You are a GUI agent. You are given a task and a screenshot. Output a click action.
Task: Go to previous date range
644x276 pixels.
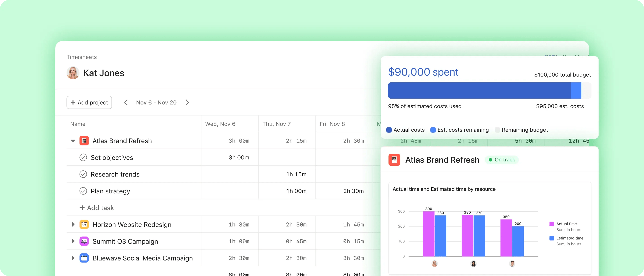coord(126,102)
